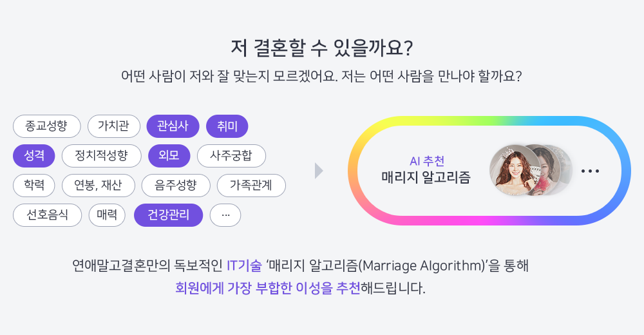This screenshot has width=644, height=335.
Task: Click the AI 추천 매리지 알고리즘 label
Action: coord(426,170)
